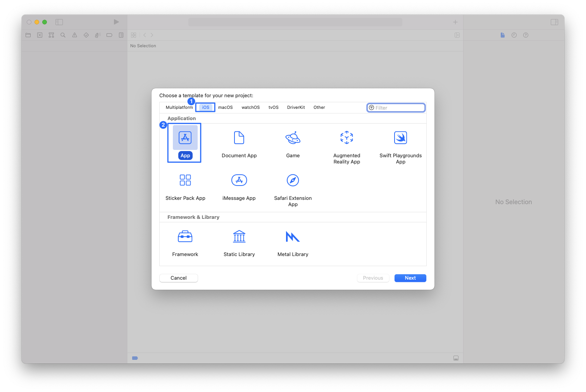Switch to the iOS tab

tap(205, 107)
